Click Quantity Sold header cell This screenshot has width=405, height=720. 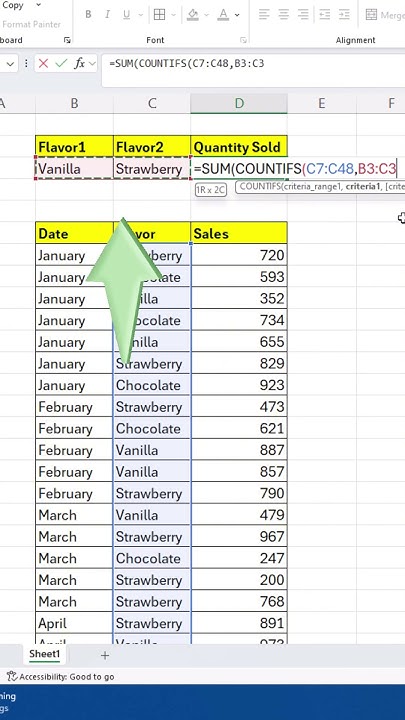[x=239, y=147]
